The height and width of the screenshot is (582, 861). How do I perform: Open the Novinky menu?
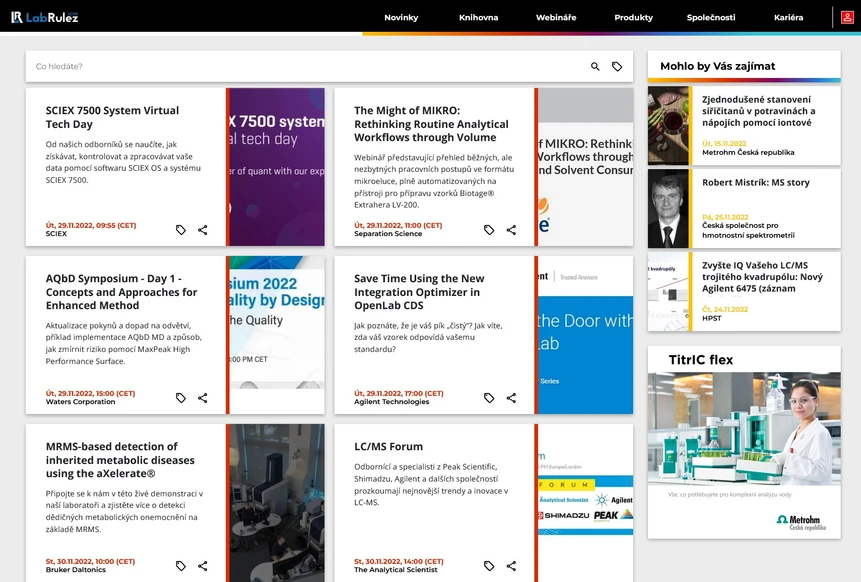[401, 18]
